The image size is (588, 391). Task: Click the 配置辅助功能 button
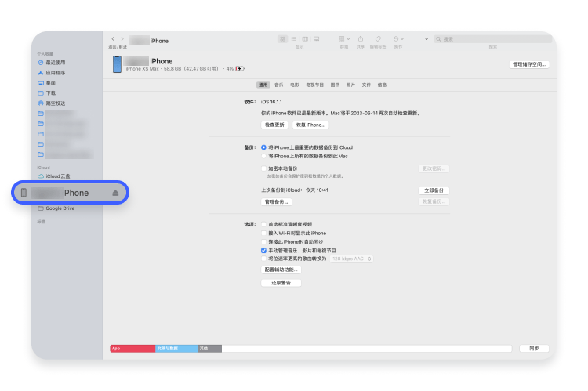coord(281,270)
